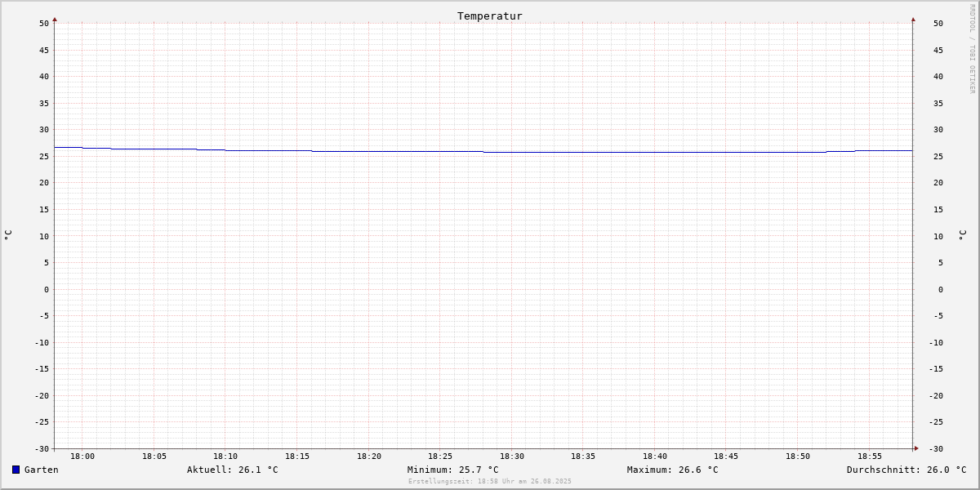Click the red arrow atop the left axis
The image size is (980, 490).
click(55, 19)
